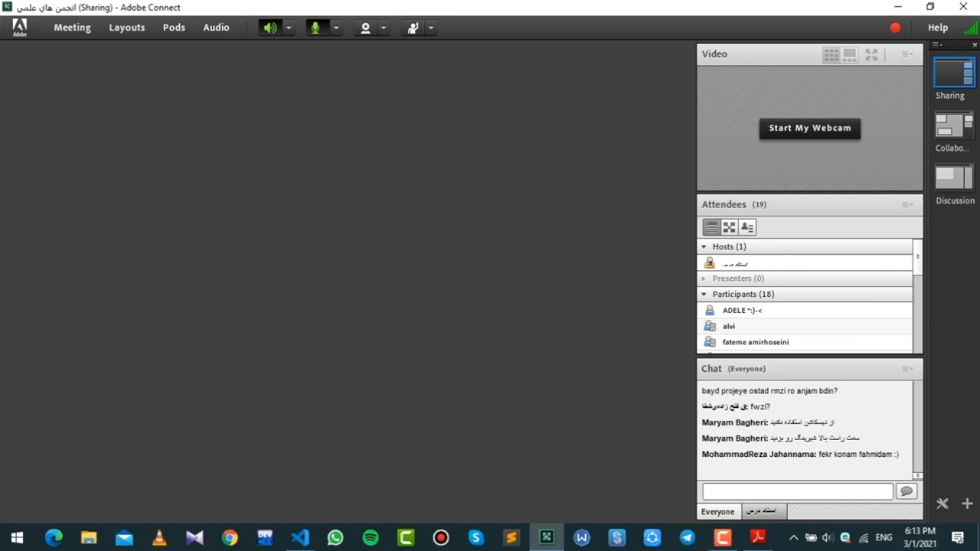Open the microphone options dropdown arrow

pos(335,28)
